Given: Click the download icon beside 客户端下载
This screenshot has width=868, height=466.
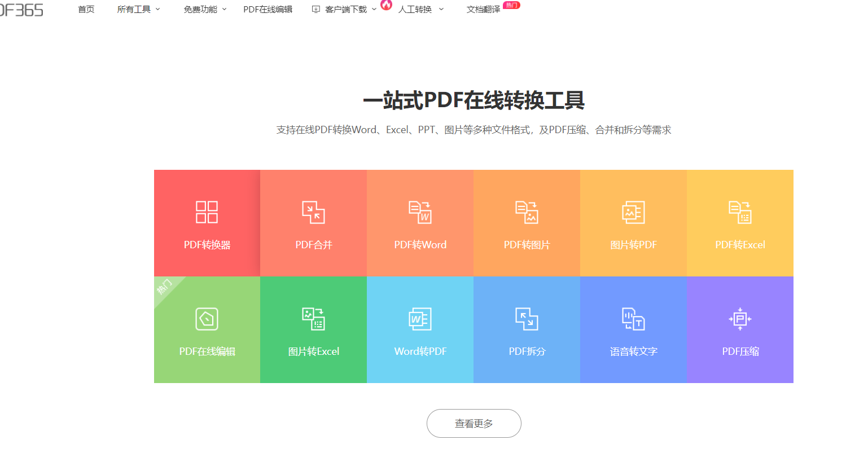Looking at the screenshot, I should [316, 10].
